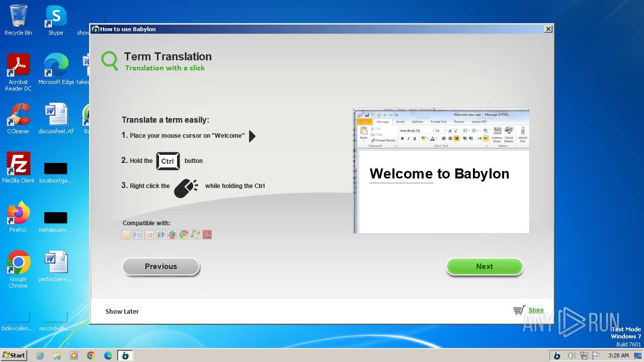Click the mouse right-click graphic

pos(186,188)
